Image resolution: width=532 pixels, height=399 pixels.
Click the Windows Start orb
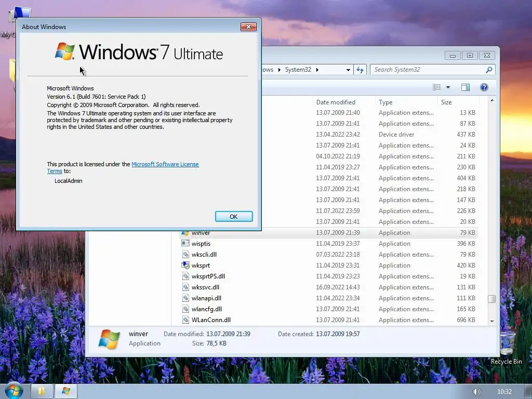13,391
